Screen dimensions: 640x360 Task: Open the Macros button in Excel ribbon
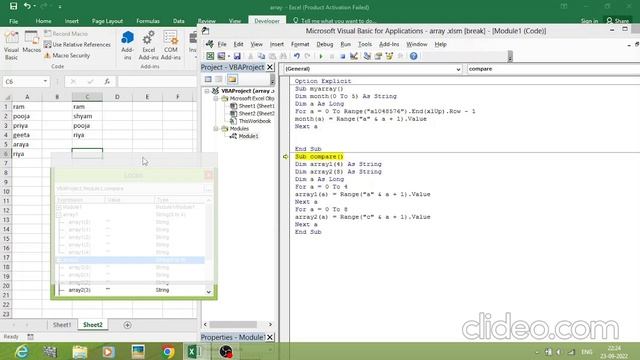pos(31,42)
